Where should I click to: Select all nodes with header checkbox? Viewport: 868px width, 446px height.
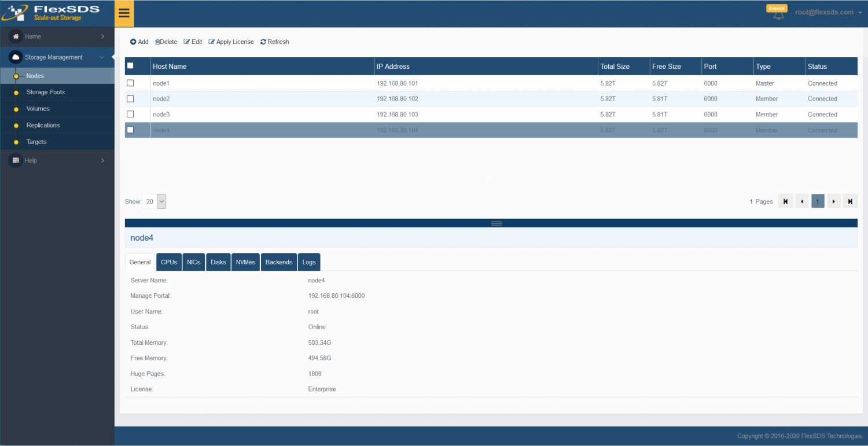coord(130,65)
